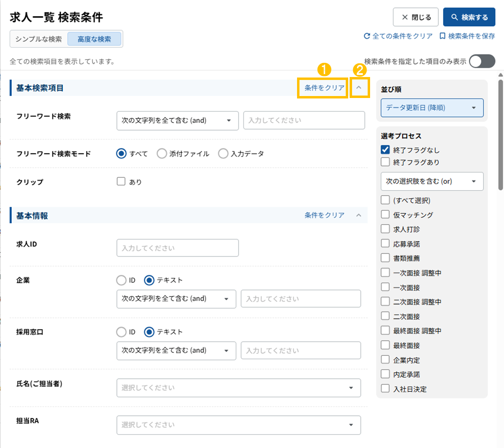The image size is (504, 448).
Task: Check the 仮マッチング checkbox
Action: pos(385,214)
